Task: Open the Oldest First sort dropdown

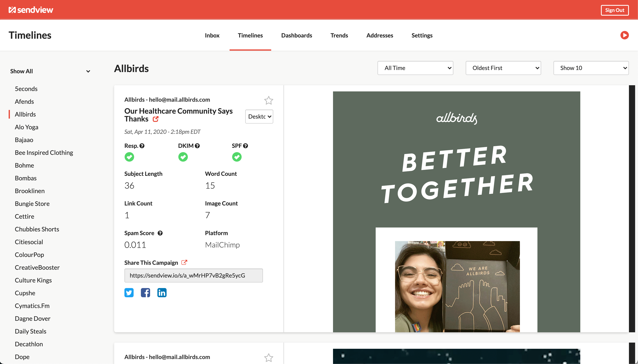Action: [x=503, y=68]
